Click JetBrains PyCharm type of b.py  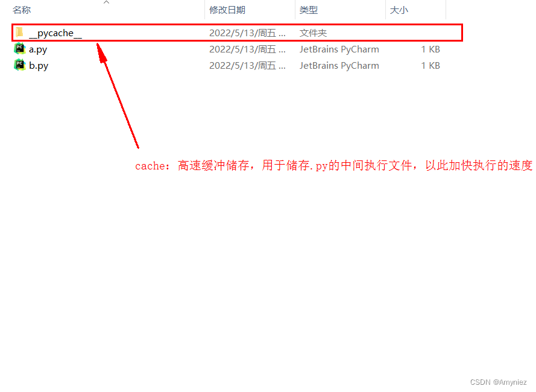pyautogui.click(x=339, y=65)
